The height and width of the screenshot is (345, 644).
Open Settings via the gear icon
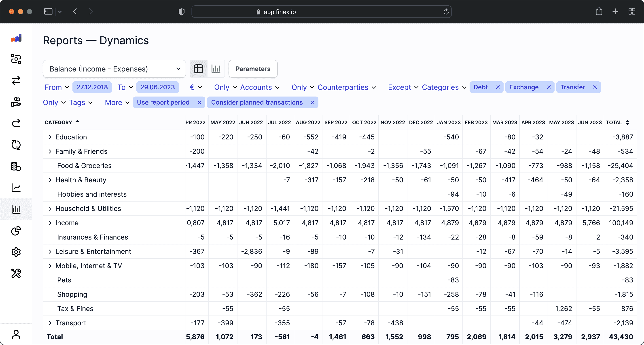click(16, 252)
